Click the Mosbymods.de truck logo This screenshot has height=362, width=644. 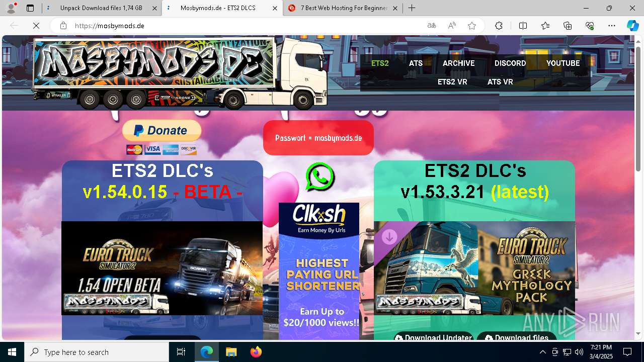[x=180, y=73]
